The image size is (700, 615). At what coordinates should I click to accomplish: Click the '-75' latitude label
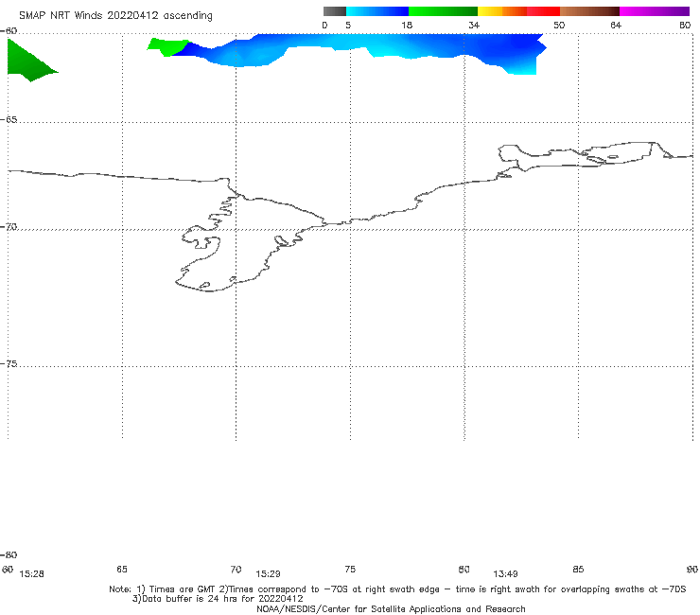click(9, 363)
